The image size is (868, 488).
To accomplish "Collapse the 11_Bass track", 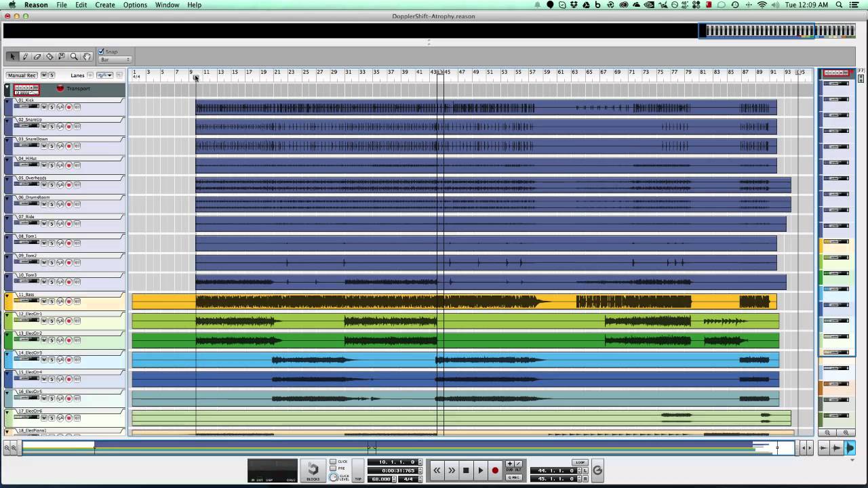I will [x=7, y=296].
